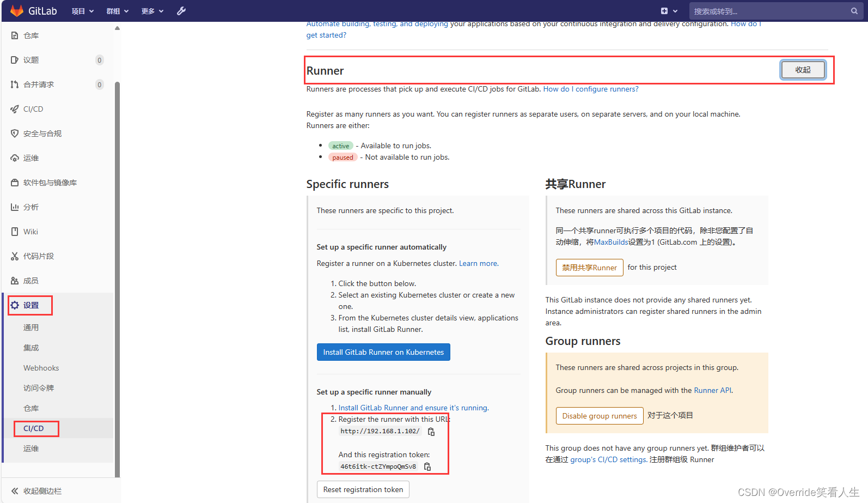
Task: Click the paused status badge
Action: 343,157
